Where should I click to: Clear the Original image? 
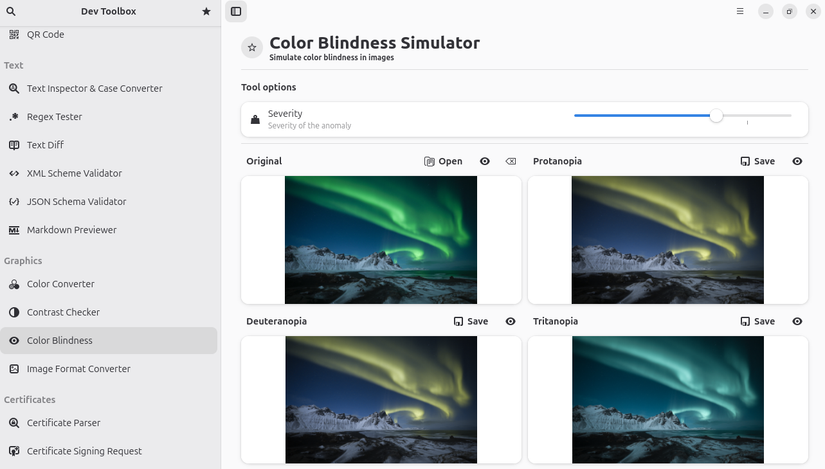pyautogui.click(x=510, y=161)
